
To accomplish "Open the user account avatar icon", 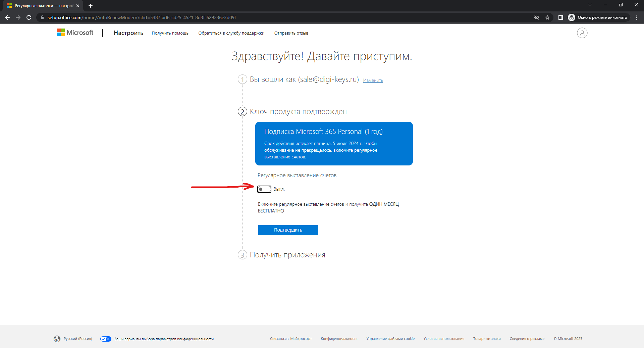I will [582, 33].
